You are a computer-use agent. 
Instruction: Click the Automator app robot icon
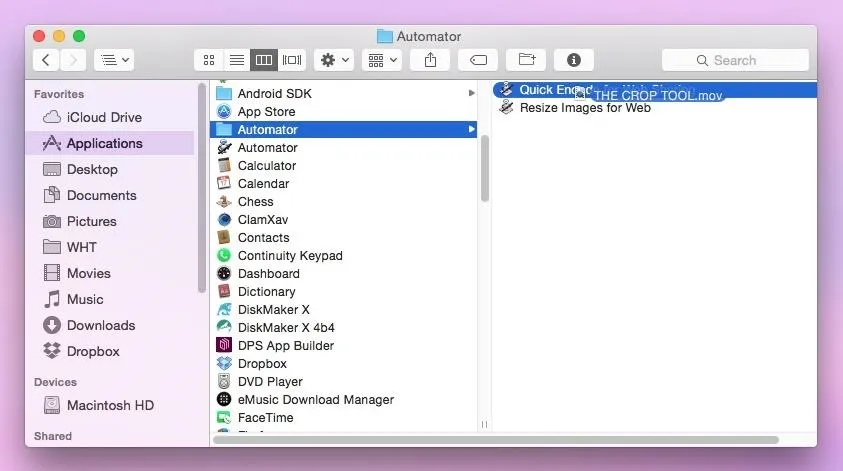(x=224, y=147)
